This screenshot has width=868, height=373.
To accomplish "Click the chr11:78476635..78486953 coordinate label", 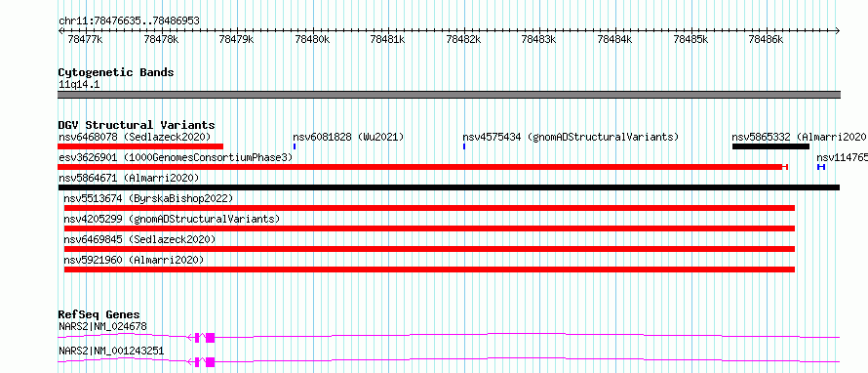I will point(129,21).
